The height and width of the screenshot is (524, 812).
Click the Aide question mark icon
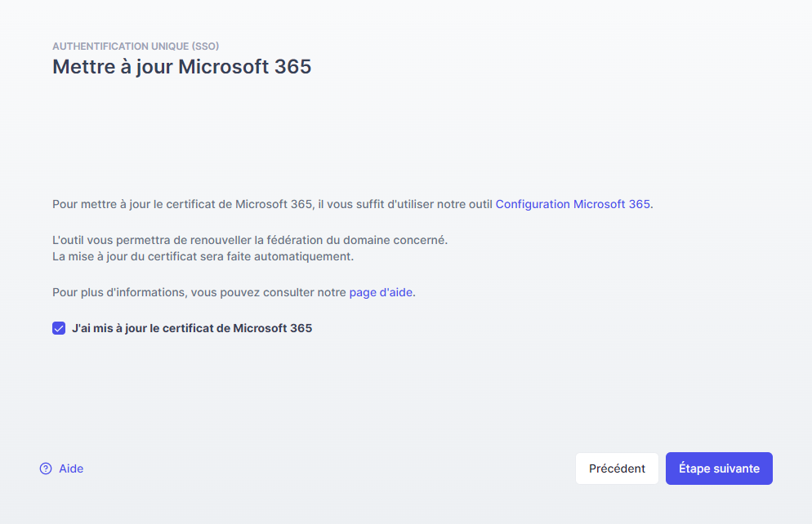[46, 468]
